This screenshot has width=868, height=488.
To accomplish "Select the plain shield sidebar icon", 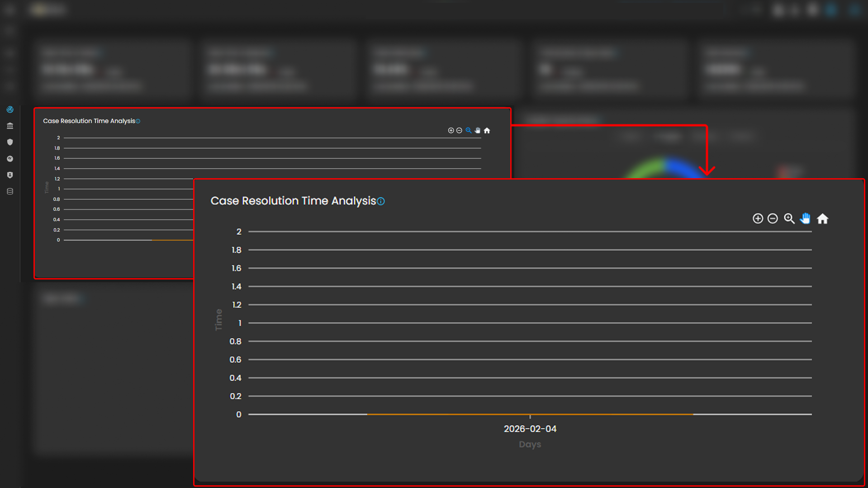I will pos(10,142).
